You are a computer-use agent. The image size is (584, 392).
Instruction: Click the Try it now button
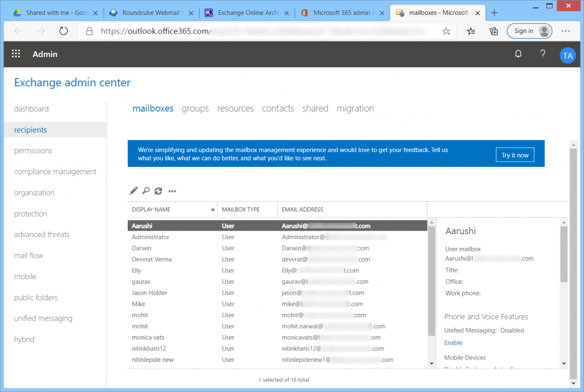point(514,154)
